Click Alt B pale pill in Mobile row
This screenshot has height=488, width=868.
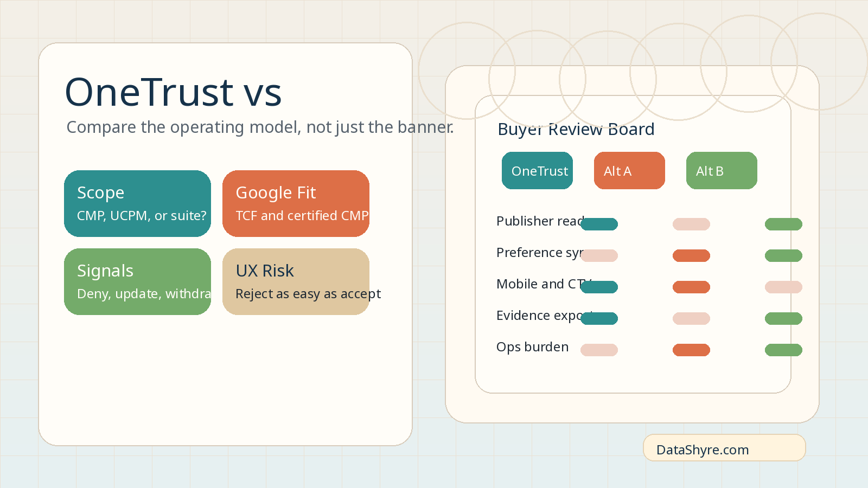pyautogui.click(x=783, y=287)
